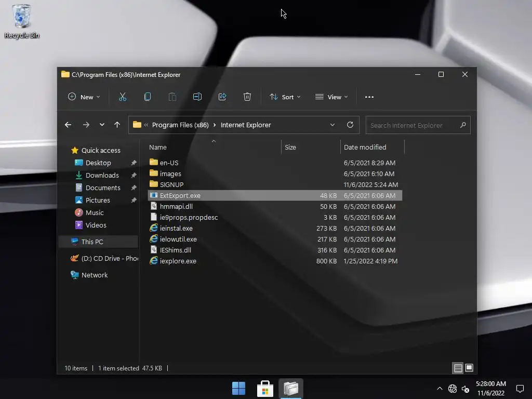Open the View dropdown menu
The image size is (532, 399).
click(331, 97)
